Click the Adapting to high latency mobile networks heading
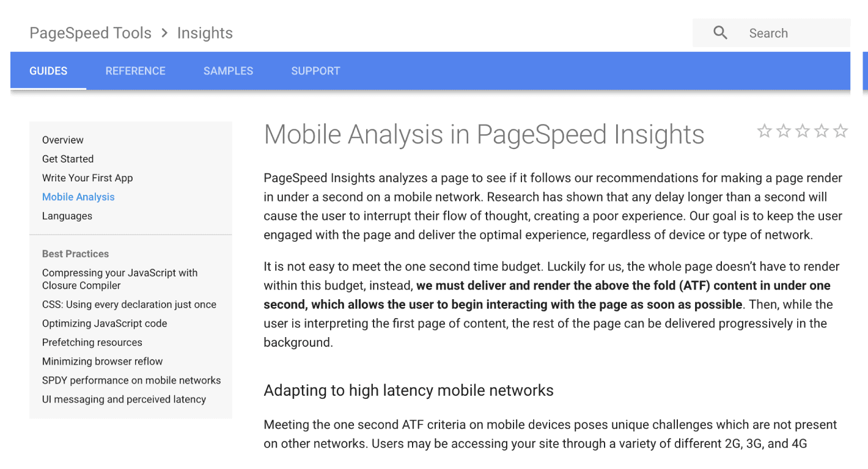 point(409,391)
